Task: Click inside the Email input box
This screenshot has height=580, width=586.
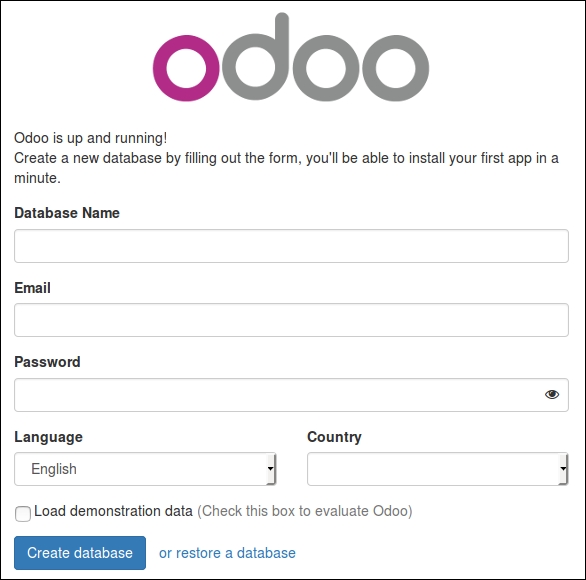Action: [x=292, y=320]
